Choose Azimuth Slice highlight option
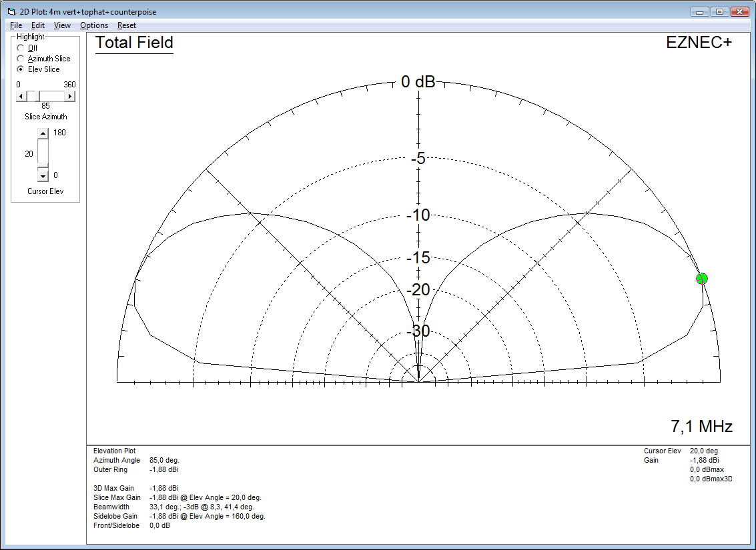The width and height of the screenshot is (756, 550). click(21, 59)
